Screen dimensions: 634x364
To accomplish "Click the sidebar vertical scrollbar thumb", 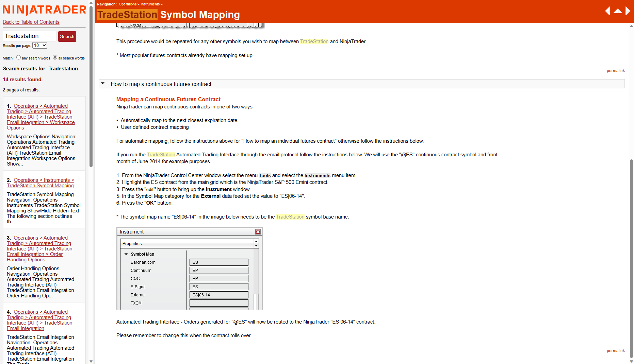I will point(91,87).
